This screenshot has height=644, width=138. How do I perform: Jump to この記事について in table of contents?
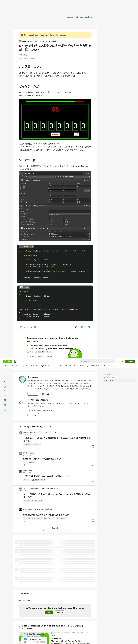pyautogui.click(x=110, y=374)
